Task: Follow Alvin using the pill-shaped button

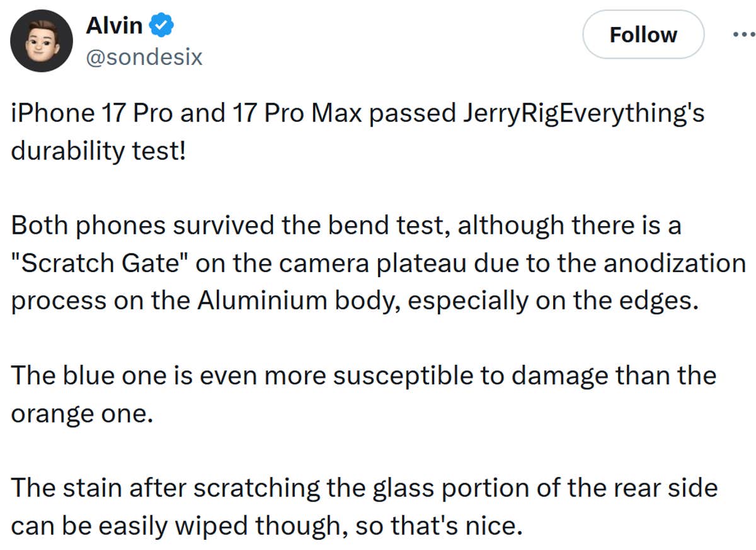Action: (643, 35)
